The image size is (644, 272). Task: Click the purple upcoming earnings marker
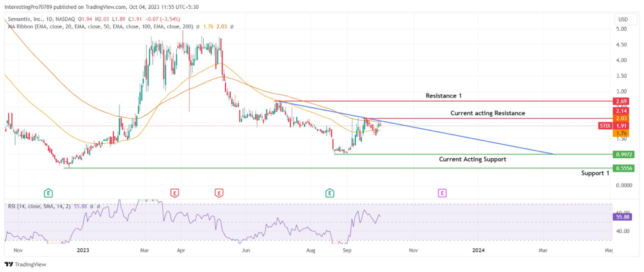click(x=442, y=192)
